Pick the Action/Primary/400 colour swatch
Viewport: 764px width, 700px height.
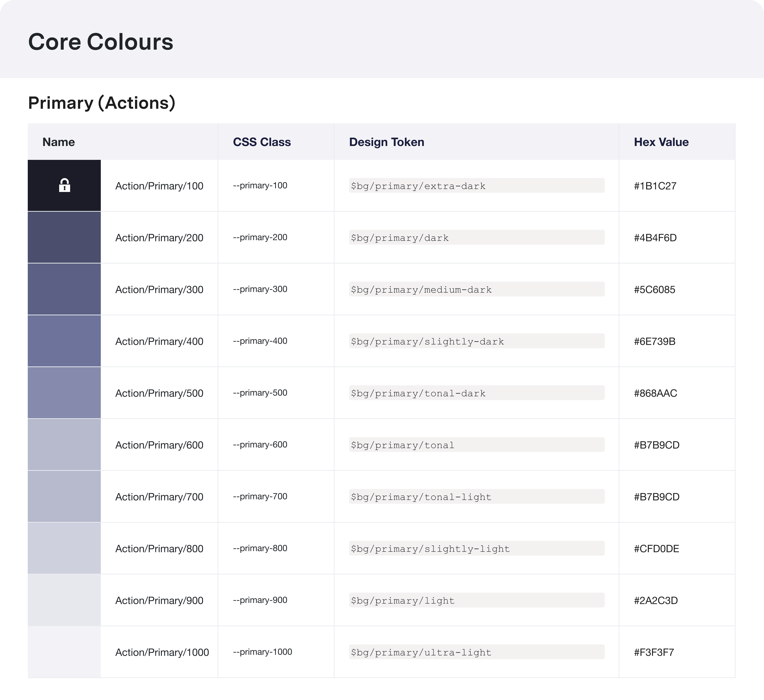(64, 341)
